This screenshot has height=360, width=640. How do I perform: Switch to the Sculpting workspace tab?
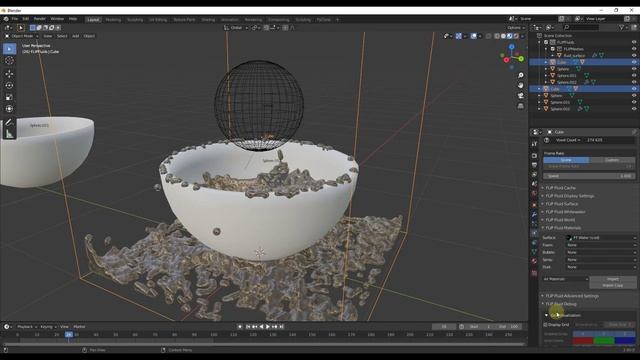(135, 20)
